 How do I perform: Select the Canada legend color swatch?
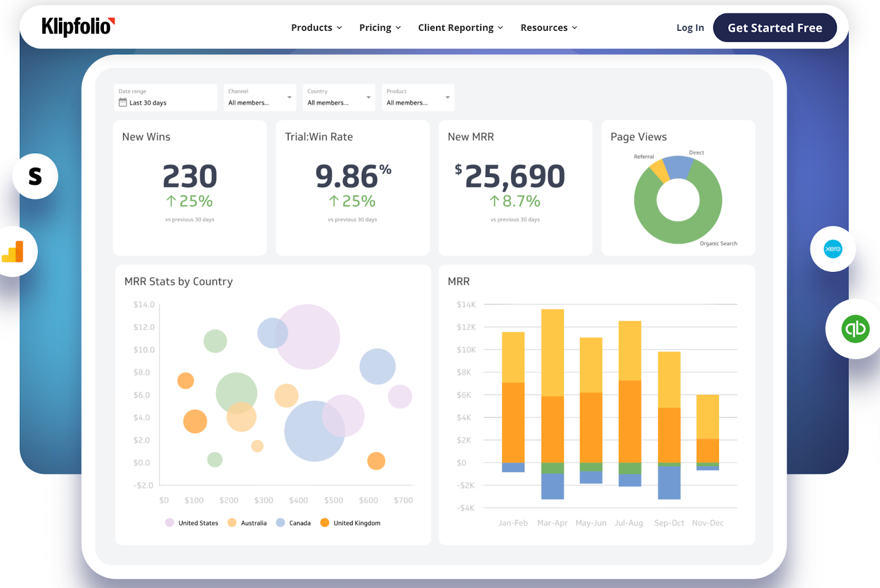coord(280,523)
